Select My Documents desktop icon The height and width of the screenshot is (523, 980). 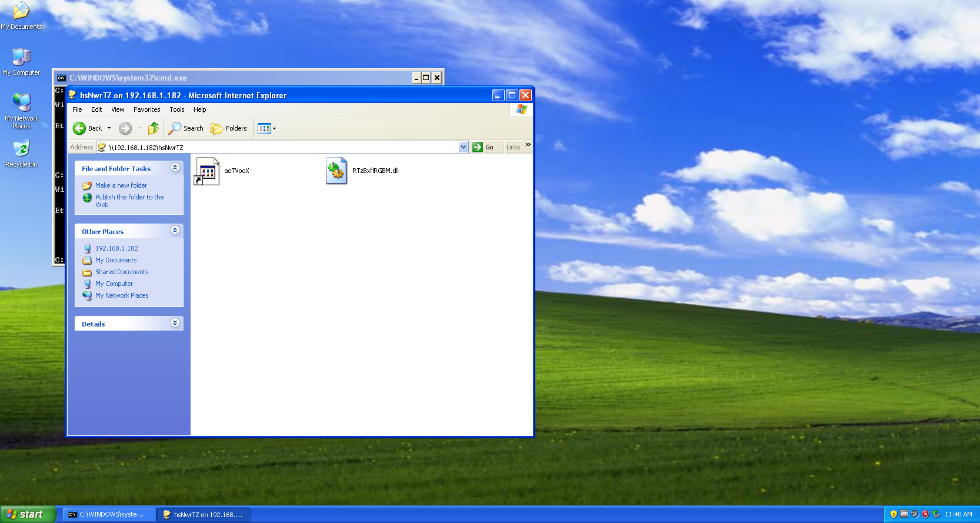pos(21,16)
